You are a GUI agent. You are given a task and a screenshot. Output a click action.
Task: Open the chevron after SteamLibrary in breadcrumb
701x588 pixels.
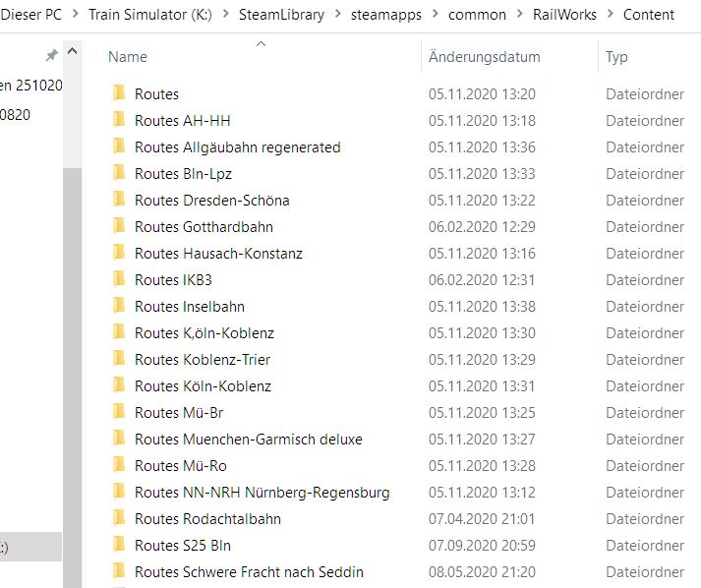(338, 14)
